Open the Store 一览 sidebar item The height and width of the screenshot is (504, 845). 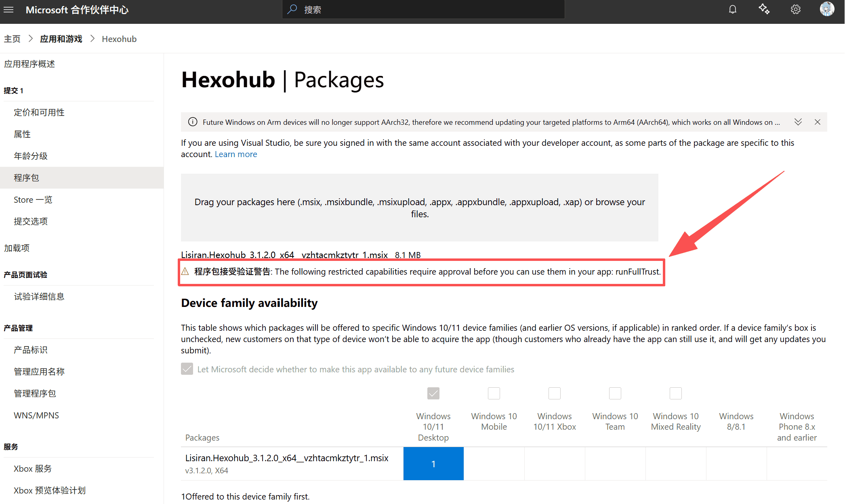tap(33, 199)
